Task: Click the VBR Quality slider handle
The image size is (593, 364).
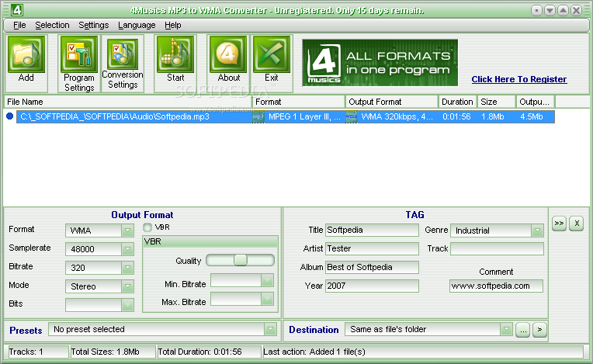Action: (x=240, y=260)
